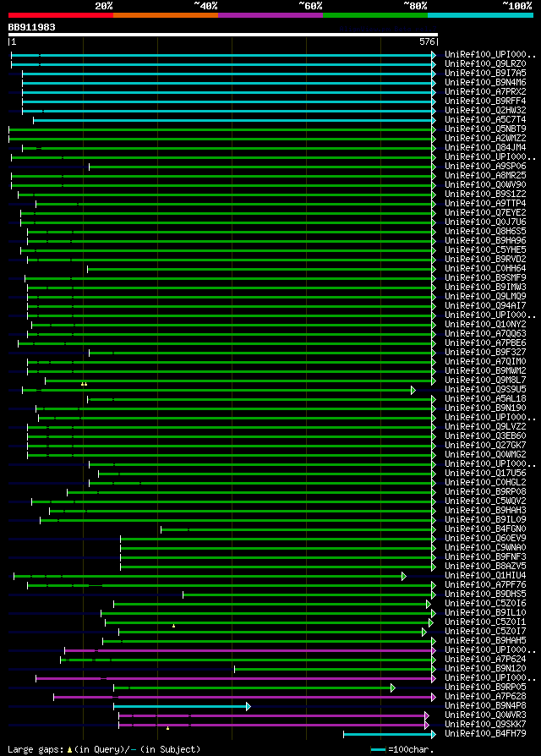Click the green ~80% legend segment
The image size is (541, 756).
point(375,15)
